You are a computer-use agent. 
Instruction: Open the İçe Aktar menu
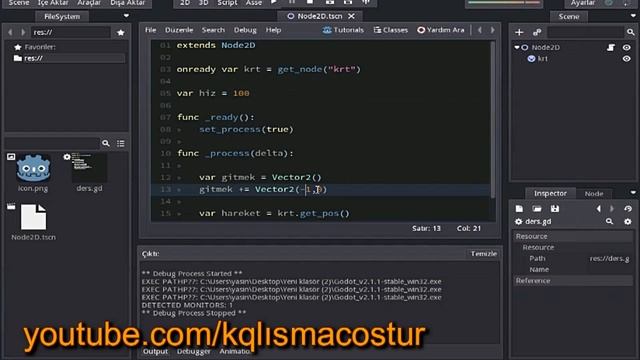tap(53, 3)
